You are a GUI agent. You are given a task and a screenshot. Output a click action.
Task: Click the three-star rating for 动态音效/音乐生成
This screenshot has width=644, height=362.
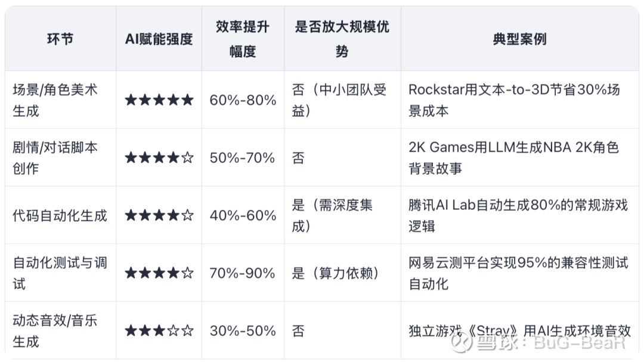(x=159, y=330)
